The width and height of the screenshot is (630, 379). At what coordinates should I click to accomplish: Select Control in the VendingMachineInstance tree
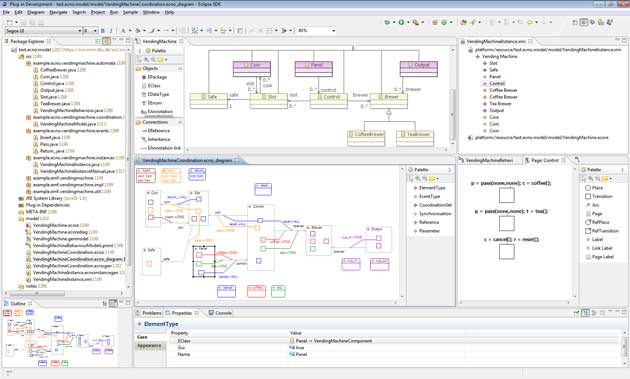[497, 83]
